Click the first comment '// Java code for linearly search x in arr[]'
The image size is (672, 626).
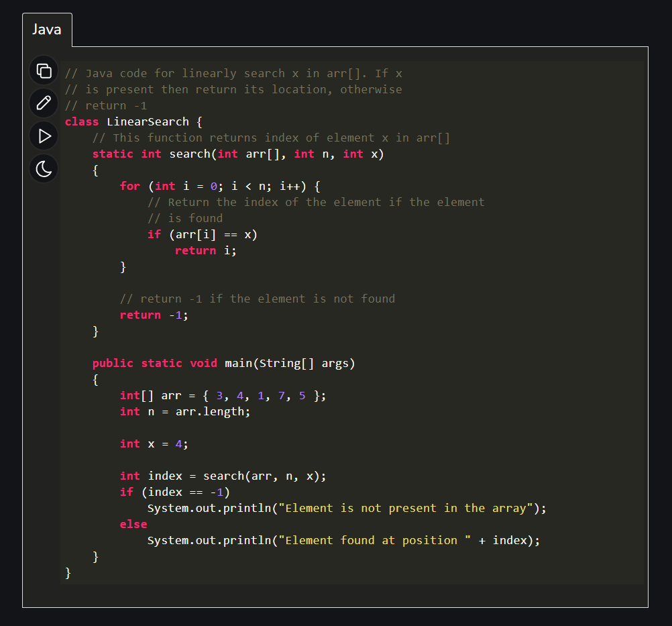pos(233,73)
